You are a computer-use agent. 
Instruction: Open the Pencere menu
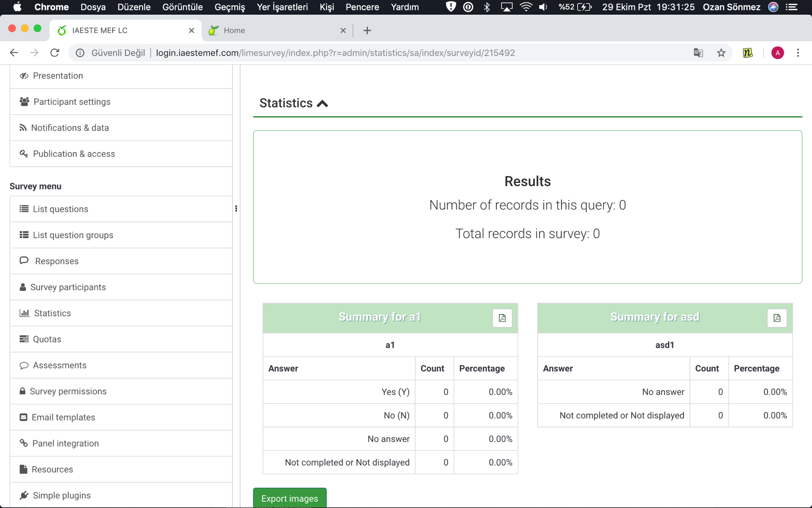(x=362, y=7)
